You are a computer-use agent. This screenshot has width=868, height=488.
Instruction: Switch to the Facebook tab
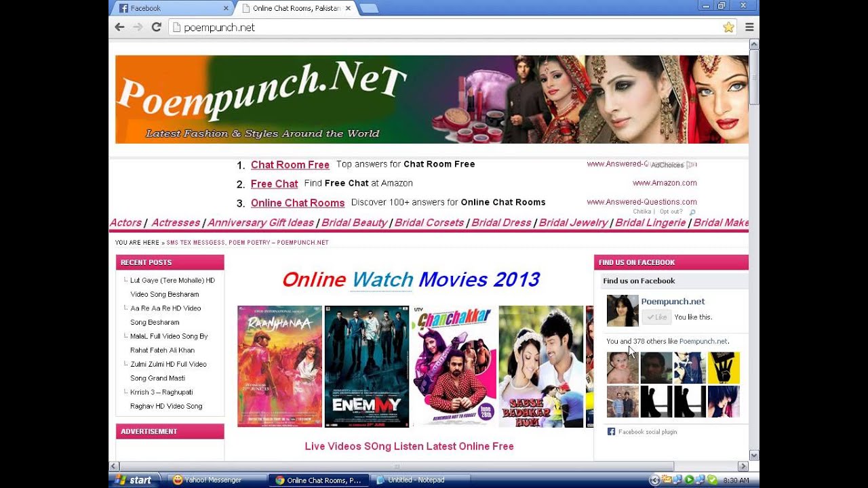(172, 8)
